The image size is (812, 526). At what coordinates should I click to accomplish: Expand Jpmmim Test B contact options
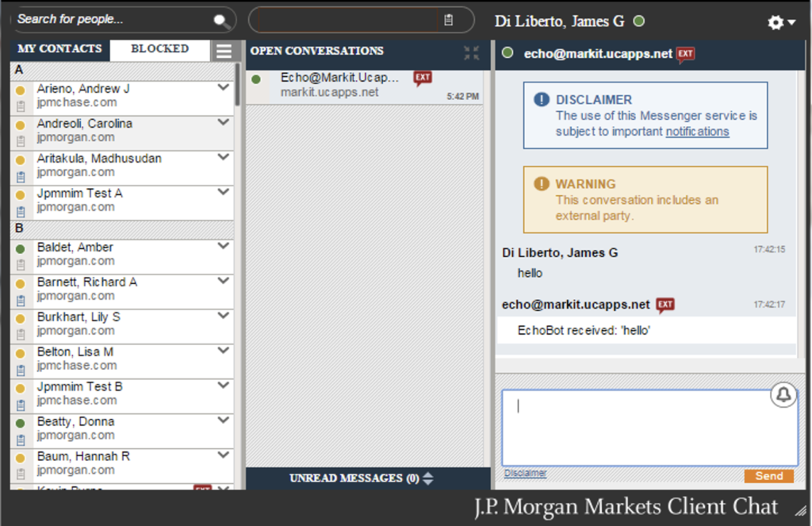point(223,385)
